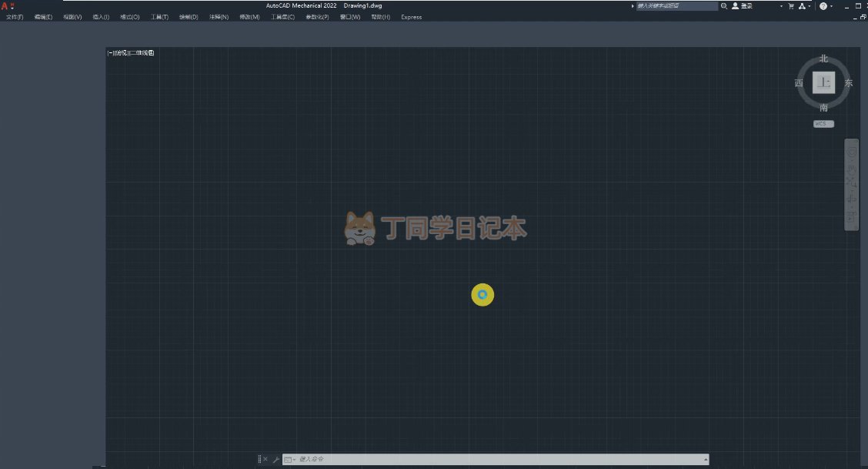Click the user sign-in person icon
The image size is (868, 469).
click(x=735, y=5)
